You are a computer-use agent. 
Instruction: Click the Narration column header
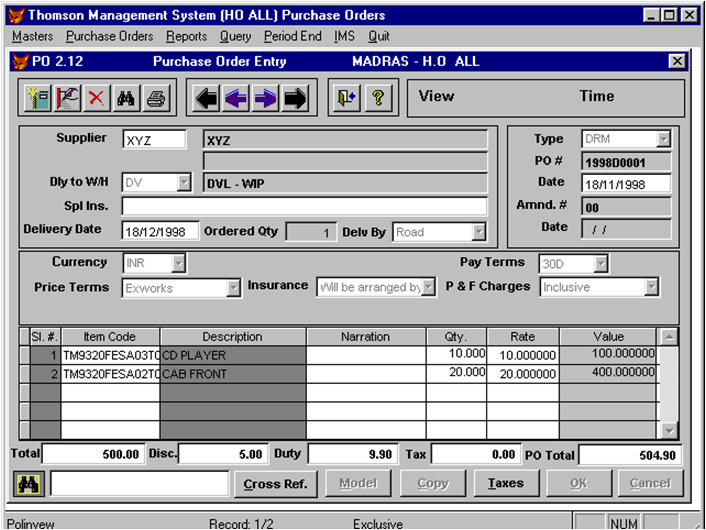366,337
